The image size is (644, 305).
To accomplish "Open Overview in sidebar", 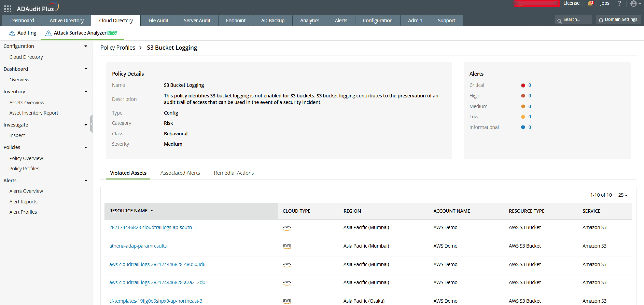I will click(x=19, y=80).
